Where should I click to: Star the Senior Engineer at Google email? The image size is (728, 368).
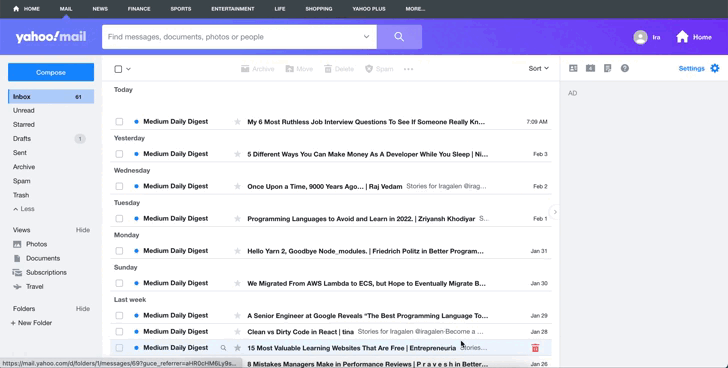click(x=237, y=316)
